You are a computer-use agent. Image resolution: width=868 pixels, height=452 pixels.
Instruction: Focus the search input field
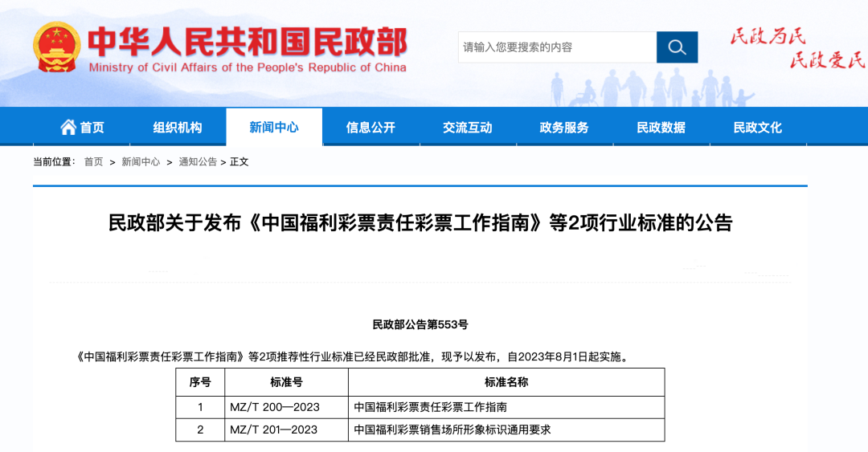point(558,47)
